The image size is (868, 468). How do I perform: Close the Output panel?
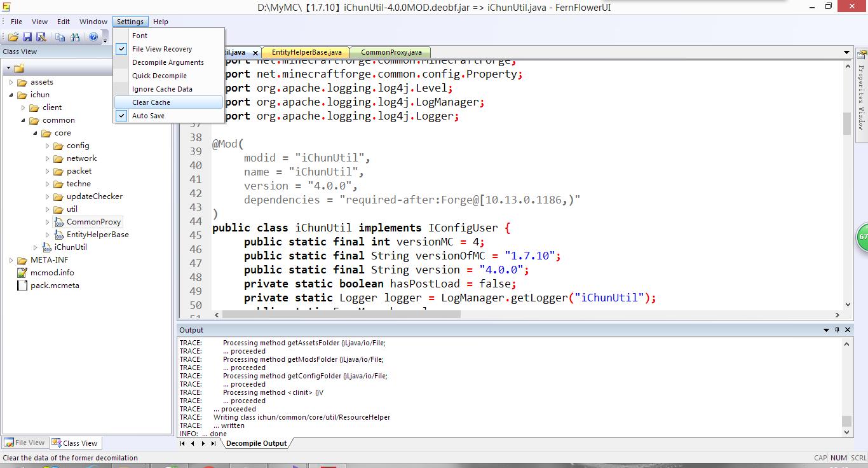[x=847, y=330]
